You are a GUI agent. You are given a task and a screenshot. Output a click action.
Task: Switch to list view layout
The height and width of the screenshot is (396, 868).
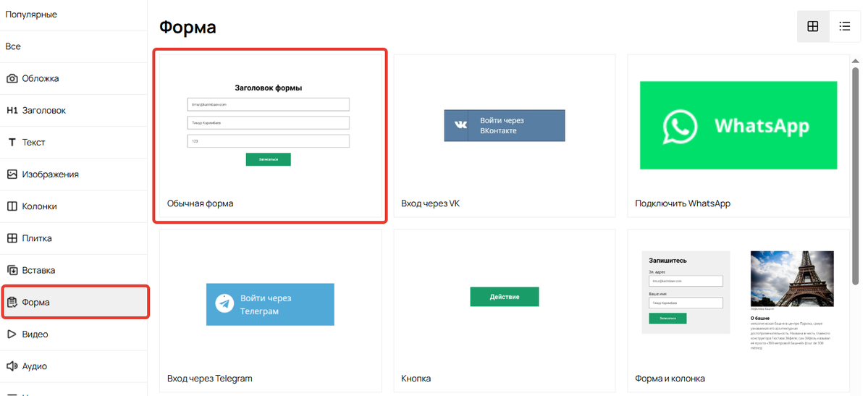coord(844,27)
